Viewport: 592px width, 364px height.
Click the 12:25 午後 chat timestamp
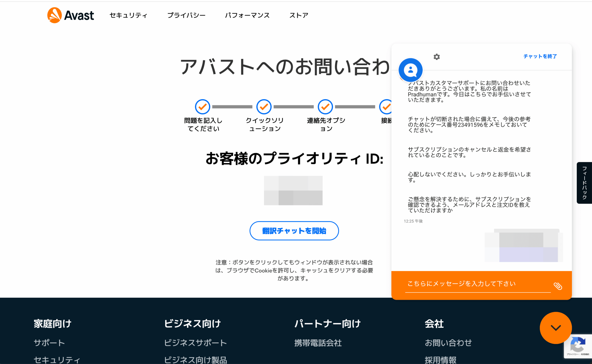(413, 221)
